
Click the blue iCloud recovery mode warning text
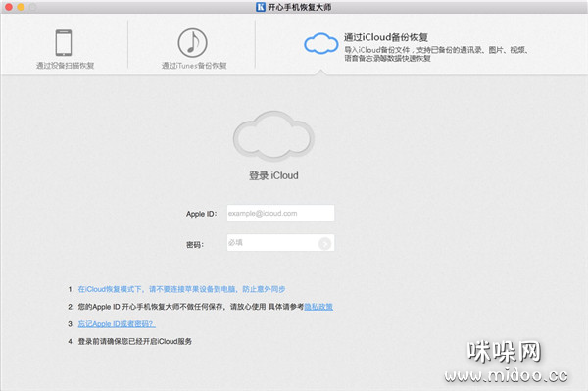(x=181, y=289)
